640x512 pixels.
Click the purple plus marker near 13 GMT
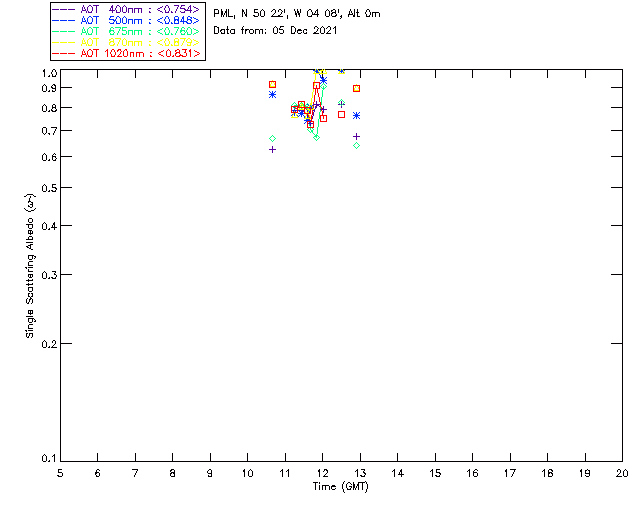[357, 136]
